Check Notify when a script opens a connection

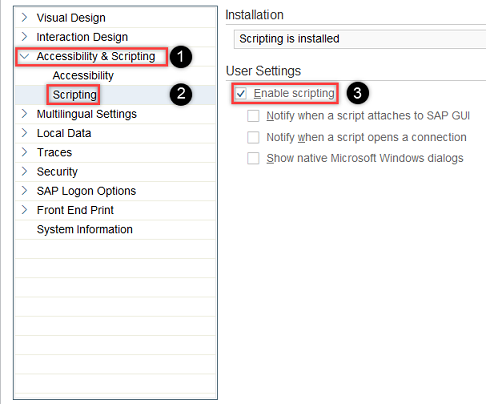pyautogui.click(x=253, y=137)
